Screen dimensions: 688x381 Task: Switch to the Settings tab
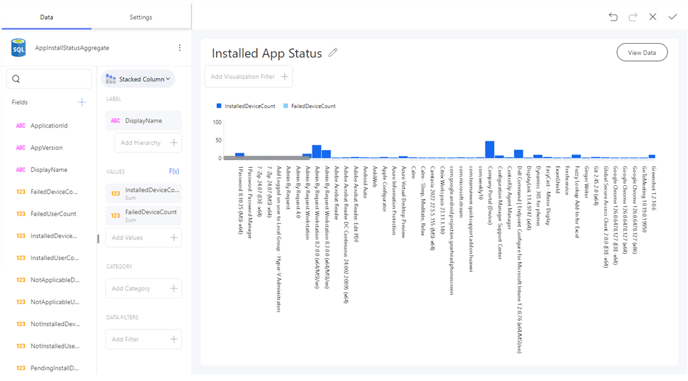pos(141,17)
